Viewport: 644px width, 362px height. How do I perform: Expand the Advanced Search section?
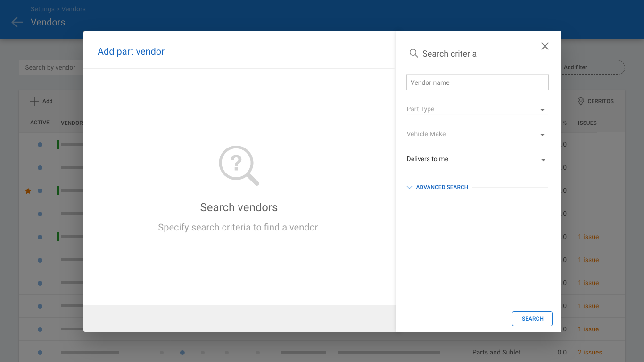(438, 187)
